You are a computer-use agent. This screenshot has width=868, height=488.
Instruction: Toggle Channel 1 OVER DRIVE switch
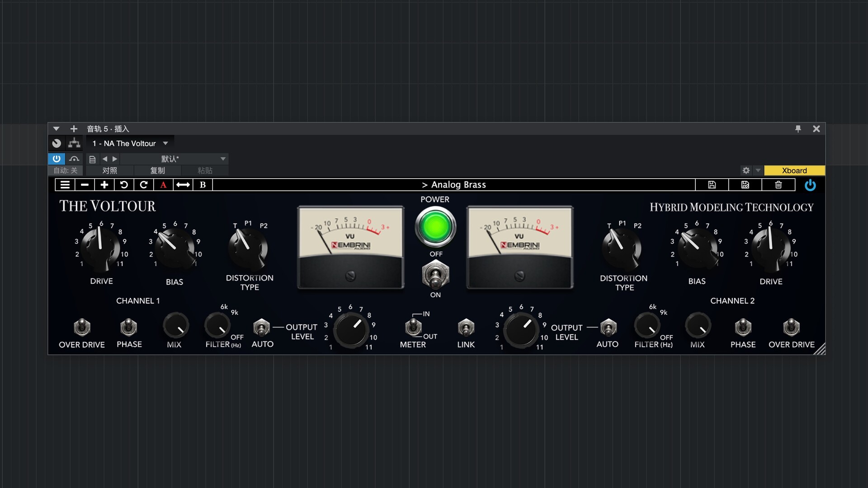click(x=82, y=327)
